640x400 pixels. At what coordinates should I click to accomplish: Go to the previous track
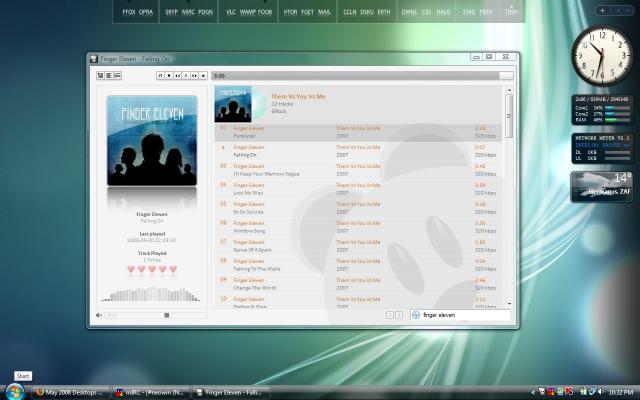(178, 76)
